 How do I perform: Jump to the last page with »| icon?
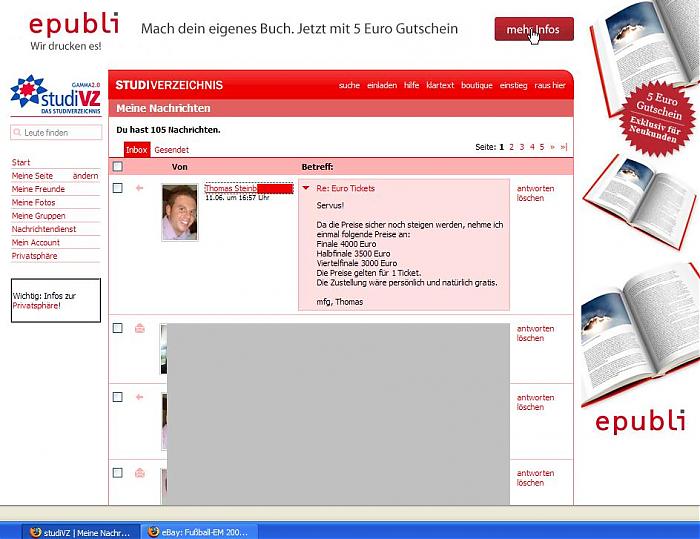tap(564, 147)
